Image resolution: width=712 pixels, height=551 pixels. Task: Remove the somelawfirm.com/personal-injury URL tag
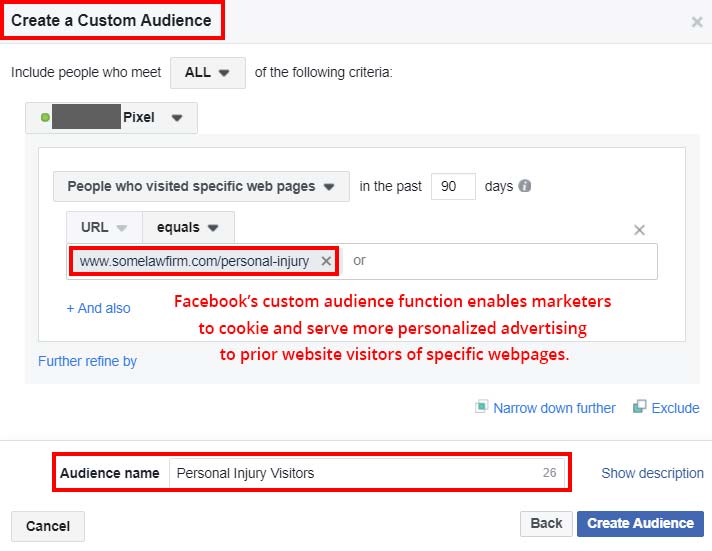pos(326,261)
